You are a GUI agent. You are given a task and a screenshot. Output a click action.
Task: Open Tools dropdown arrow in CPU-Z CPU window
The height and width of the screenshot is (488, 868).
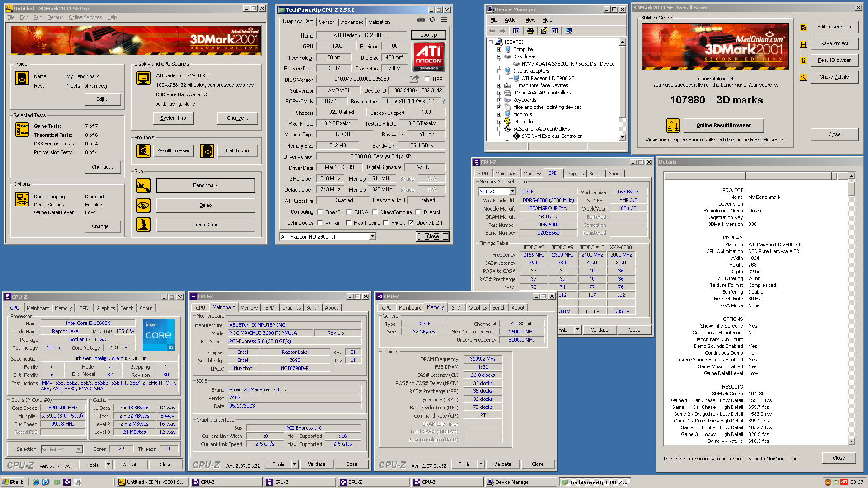[108, 465]
